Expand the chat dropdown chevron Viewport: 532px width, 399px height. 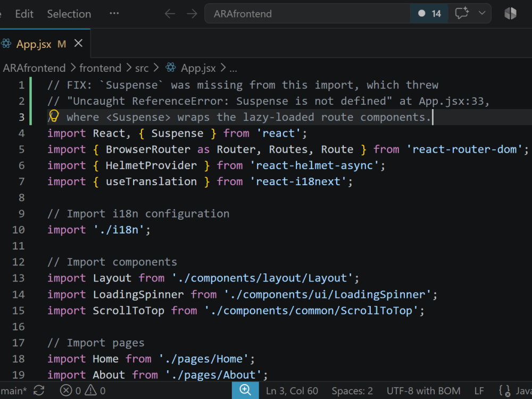(x=482, y=13)
